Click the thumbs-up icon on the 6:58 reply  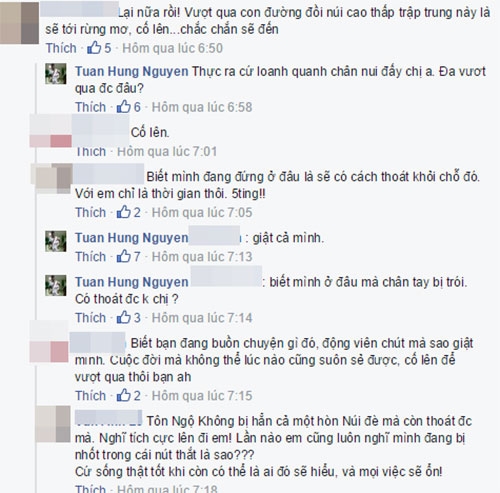pyautogui.click(x=123, y=107)
